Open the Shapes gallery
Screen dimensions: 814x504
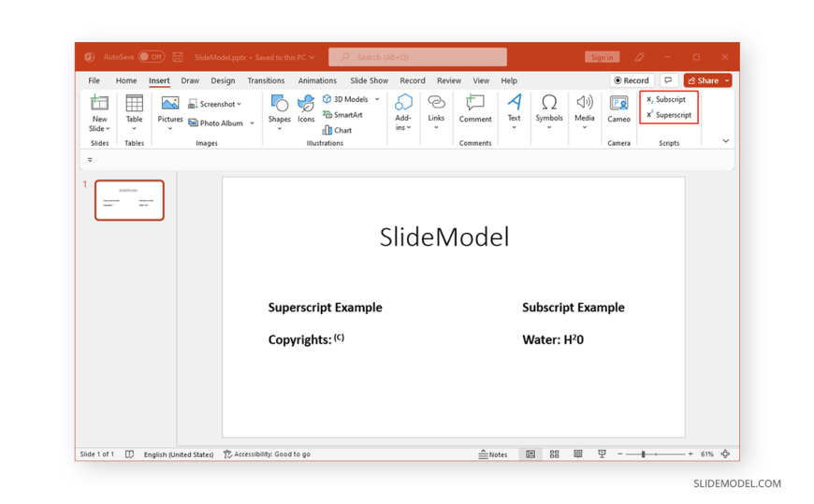[x=280, y=111]
